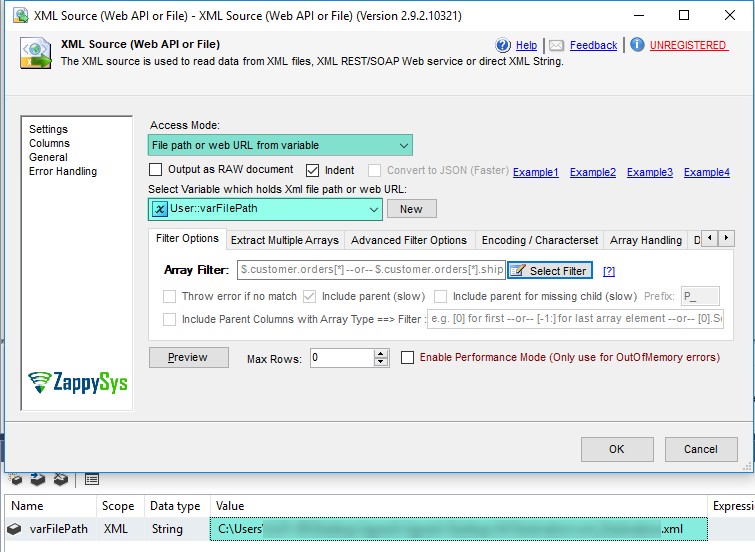Switch to Filter Options tab
The height and width of the screenshot is (552, 755).
click(x=187, y=238)
